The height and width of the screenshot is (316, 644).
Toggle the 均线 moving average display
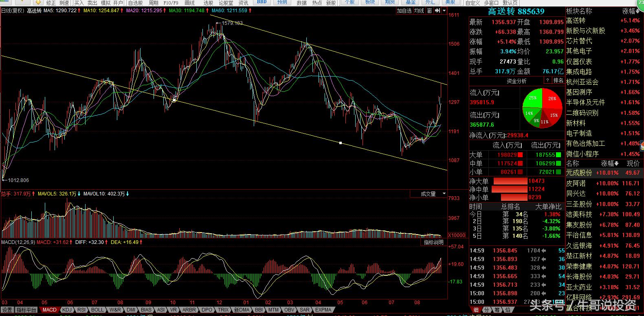click(x=419, y=11)
